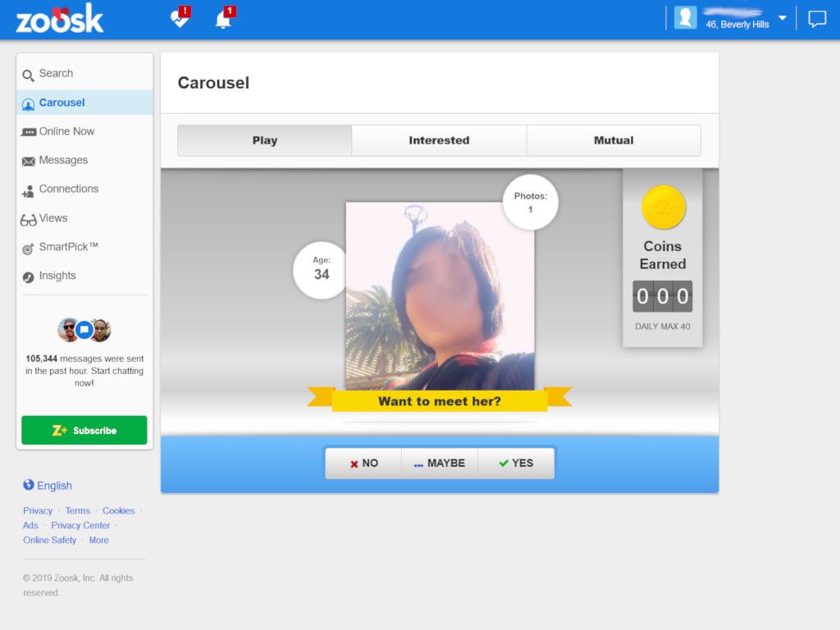Image resolution: width=840 pixels, height=630 pixels.
Task: Open SmartPick from the sidebar
Action: tap(27, 247)
